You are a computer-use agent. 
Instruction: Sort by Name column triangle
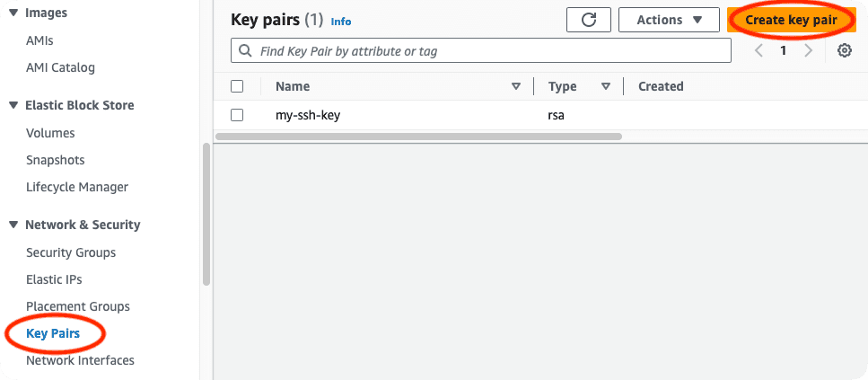click(516, 86)
